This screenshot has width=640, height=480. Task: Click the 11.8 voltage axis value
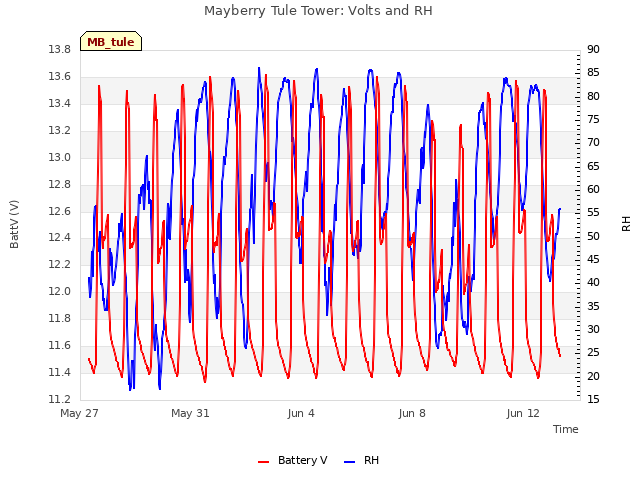coord(60,318)
